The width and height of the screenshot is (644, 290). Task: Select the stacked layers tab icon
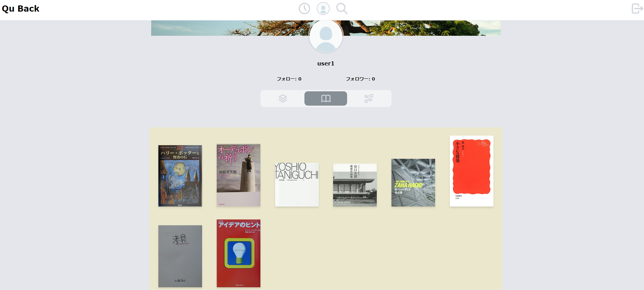coord(283,98)
